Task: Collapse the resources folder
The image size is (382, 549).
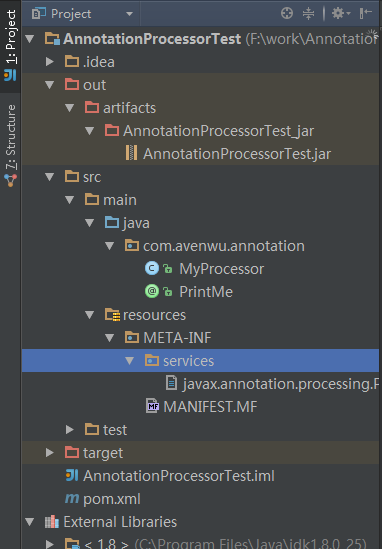Action: point(90,315)
